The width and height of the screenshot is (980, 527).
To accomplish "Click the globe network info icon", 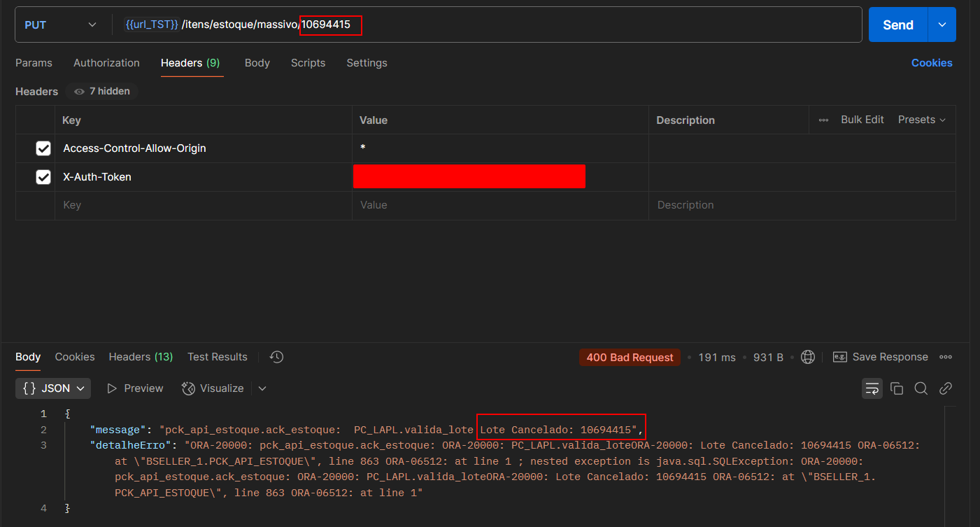I will 808,357.
